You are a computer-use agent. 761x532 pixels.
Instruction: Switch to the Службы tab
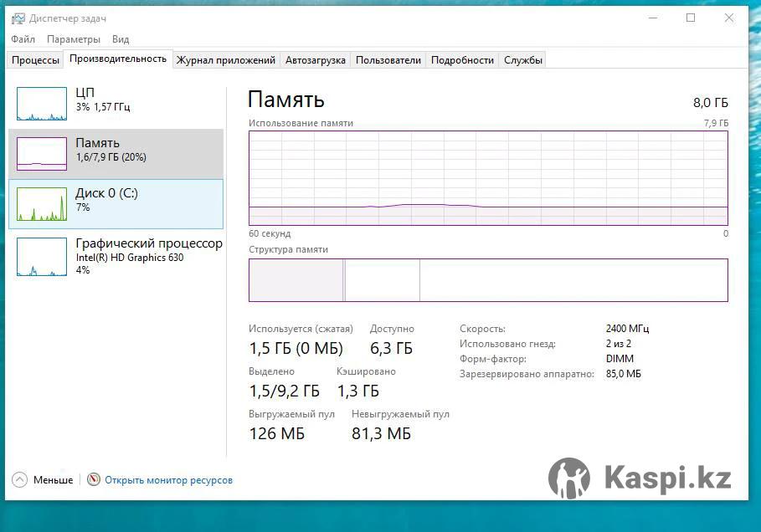click(x=523, y=60)
